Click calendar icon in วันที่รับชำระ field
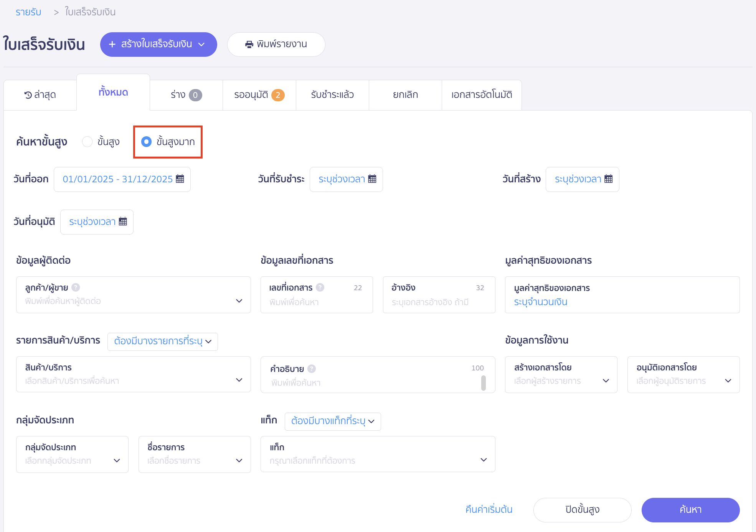Viewport: 756px width, 532px height. coord(372,179)
